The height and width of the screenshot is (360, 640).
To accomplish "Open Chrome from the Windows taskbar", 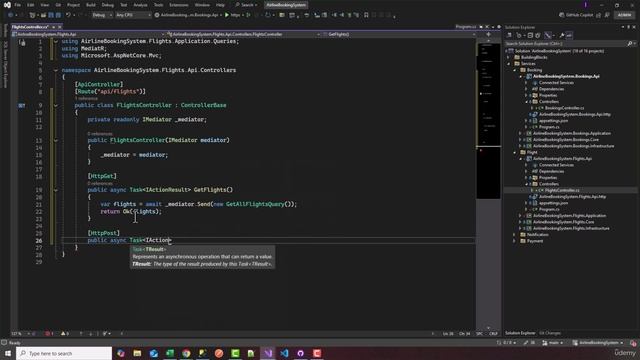I will pos(186,353).
